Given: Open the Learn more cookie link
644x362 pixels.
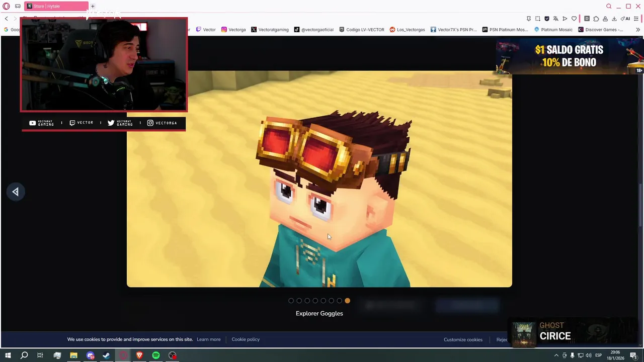Looking at the screenshot, I should 208,339.
